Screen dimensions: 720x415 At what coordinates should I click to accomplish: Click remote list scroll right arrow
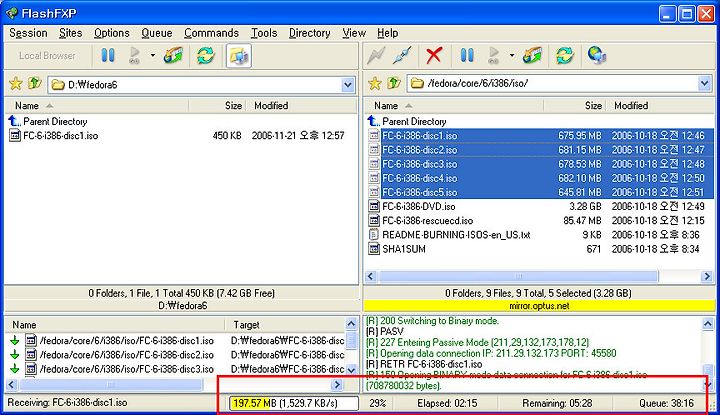708,276
